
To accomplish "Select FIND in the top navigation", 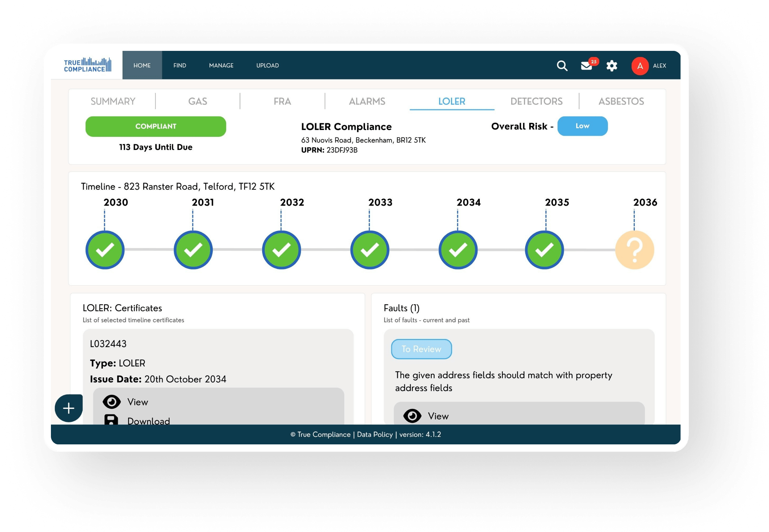I will pyautogui.click(x=180, y=65).
